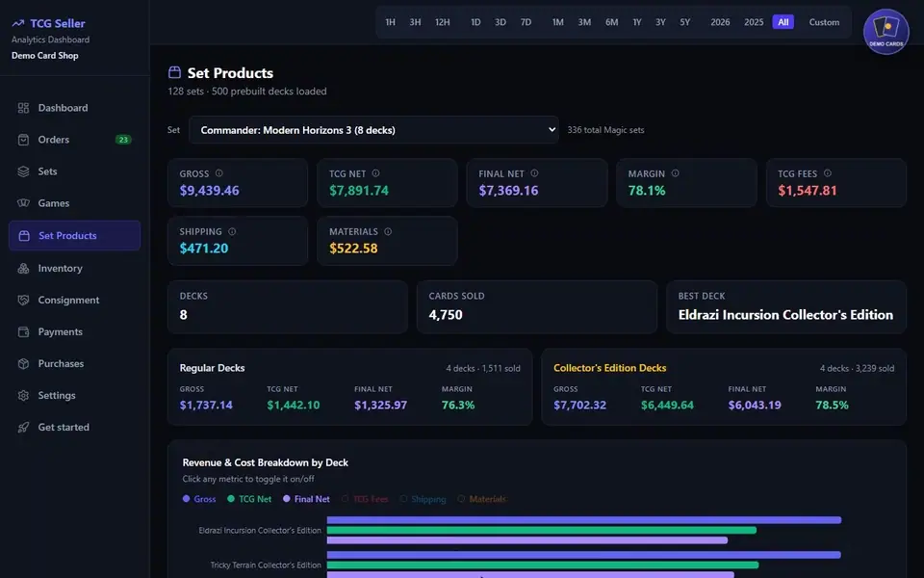Toggle the TCG Net metric in legend
Viewport: 924px width, 578px height.
pyautogui.click(x=249, y=499)
